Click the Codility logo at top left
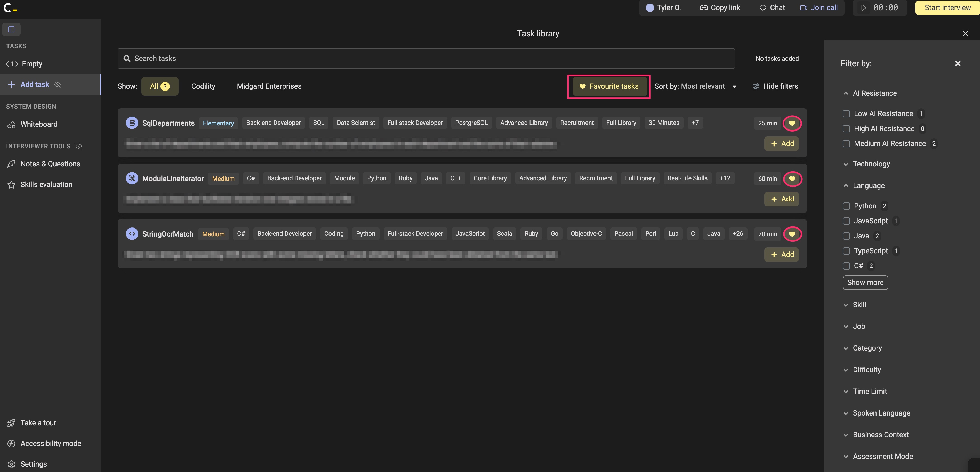The width and height of the screenshot is (980, 472). [x=10, y=7]
